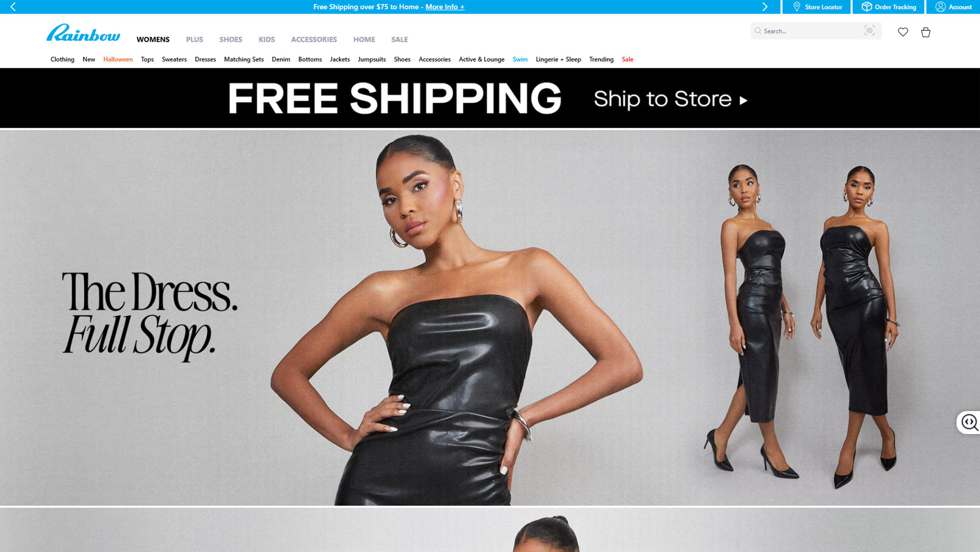The height and width of the screenshot is (552, 980).
Task: Open the Account user icon
Action: click(940, 7)
